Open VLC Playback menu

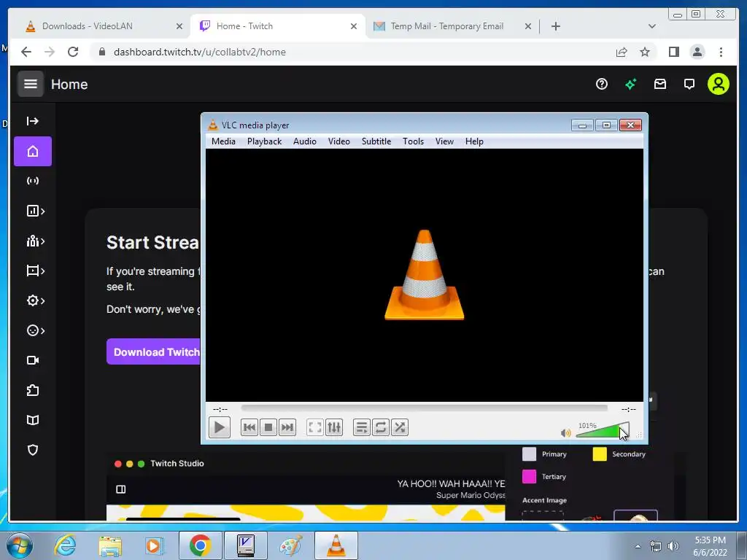click(x=264, y=141)
